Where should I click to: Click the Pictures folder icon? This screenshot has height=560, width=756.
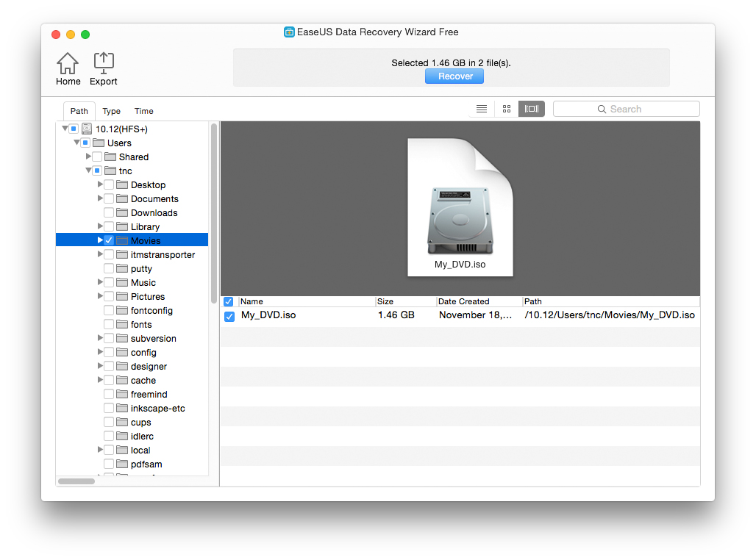click(x=122, y=296)
